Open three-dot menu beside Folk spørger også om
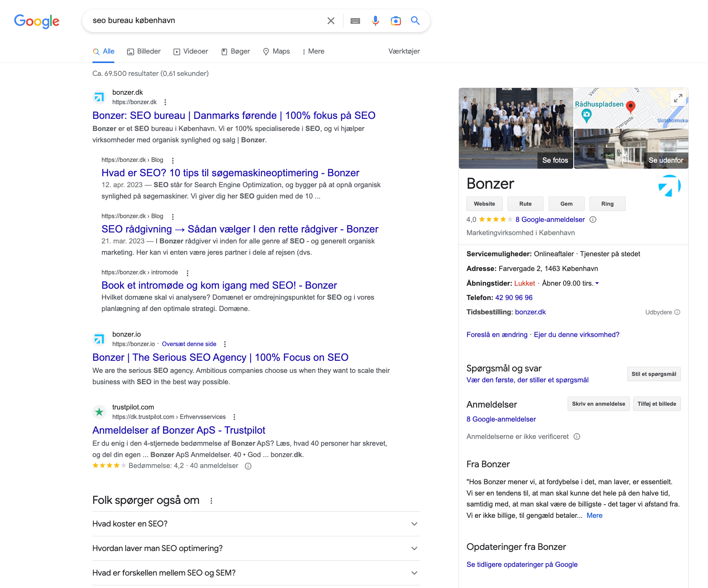This screenshot has height=588, width=708. click(x=211, y=501)
